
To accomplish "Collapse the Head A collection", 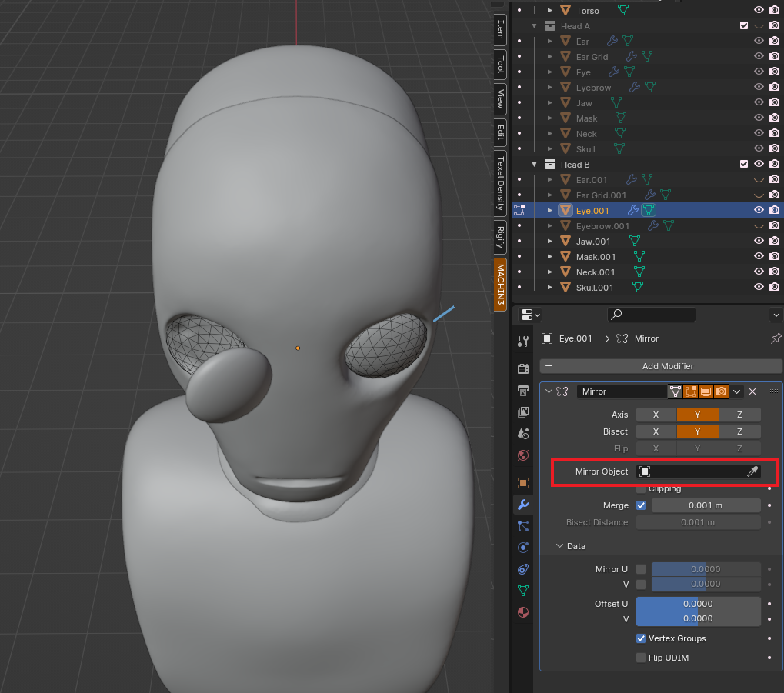I will 534,26.
